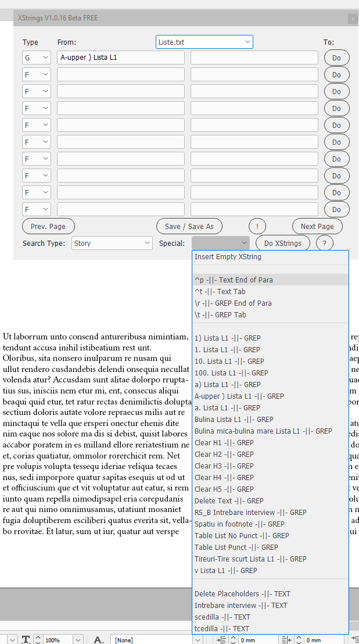Open help with the question mark button

coord(325,243)
